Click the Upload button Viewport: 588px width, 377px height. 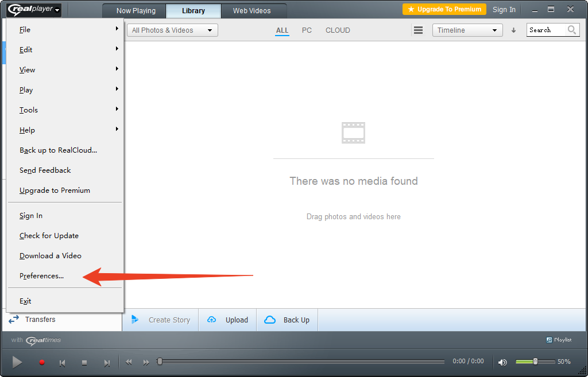(228, 320)
